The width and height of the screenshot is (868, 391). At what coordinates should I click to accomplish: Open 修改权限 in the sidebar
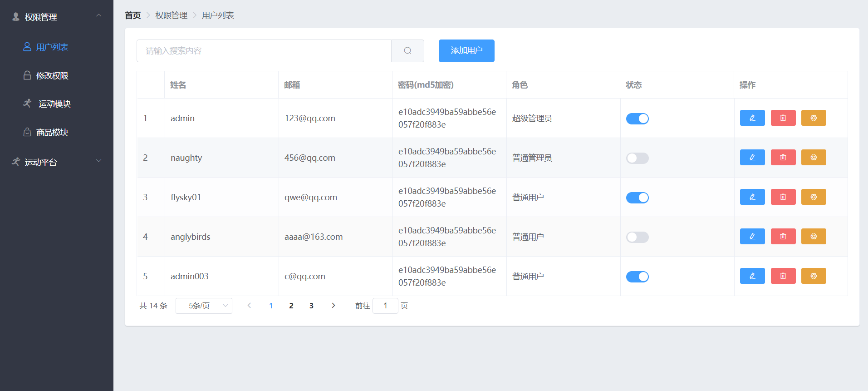pyautogui.click(x=57, y=75)
